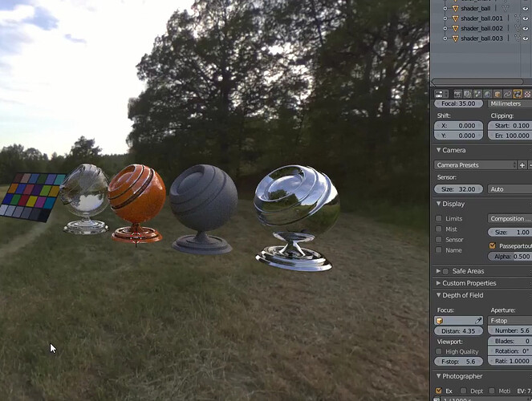The image size is (532, 401).
Task: Click the mesh data icon on shader_ball.003 row
Action: tap(518, 38)
